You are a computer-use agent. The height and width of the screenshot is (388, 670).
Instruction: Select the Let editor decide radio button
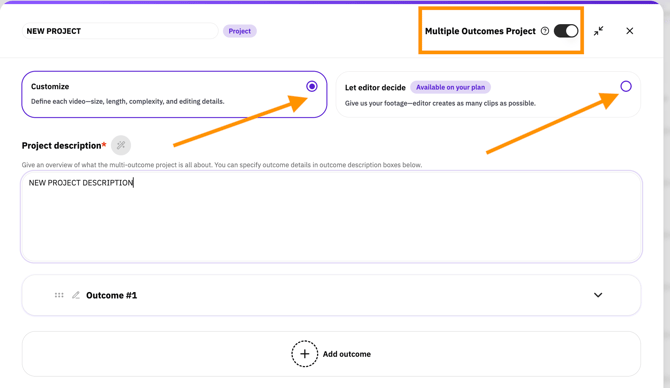point(626,86)
